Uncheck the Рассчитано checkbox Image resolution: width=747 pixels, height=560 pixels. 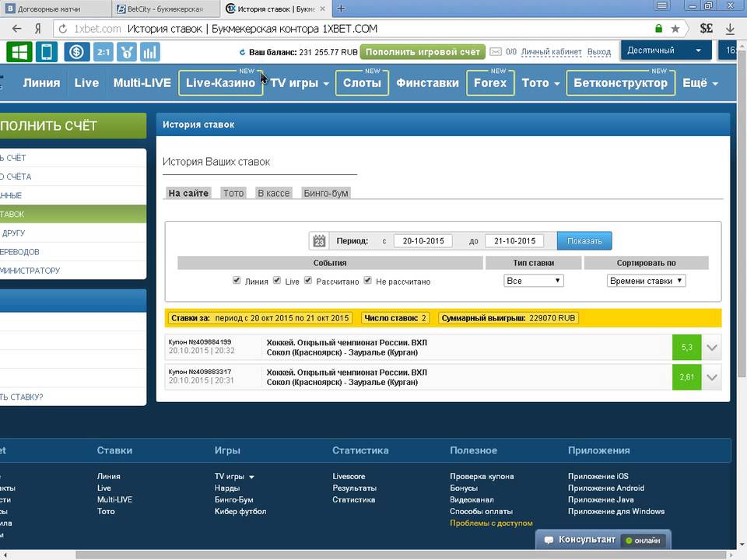click(x=308, y=281)
